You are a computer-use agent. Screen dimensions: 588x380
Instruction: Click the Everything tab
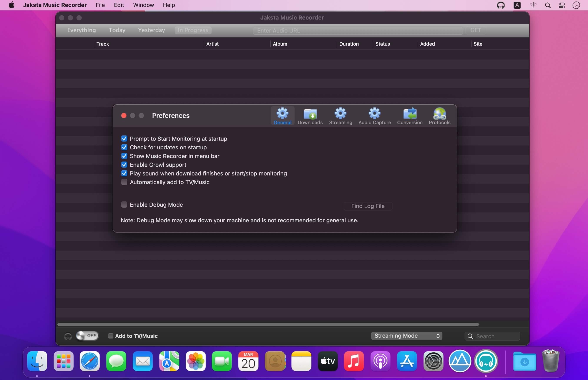[81, 30]
